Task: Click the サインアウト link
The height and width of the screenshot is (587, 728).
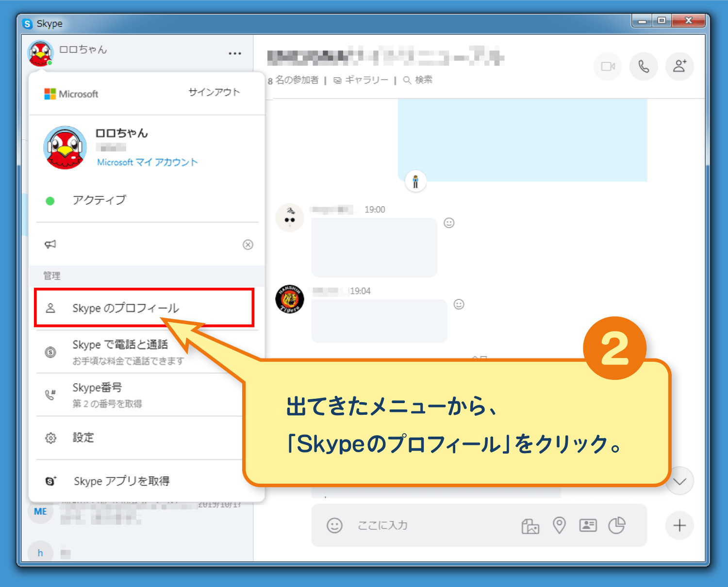Action: pos(214,92)
